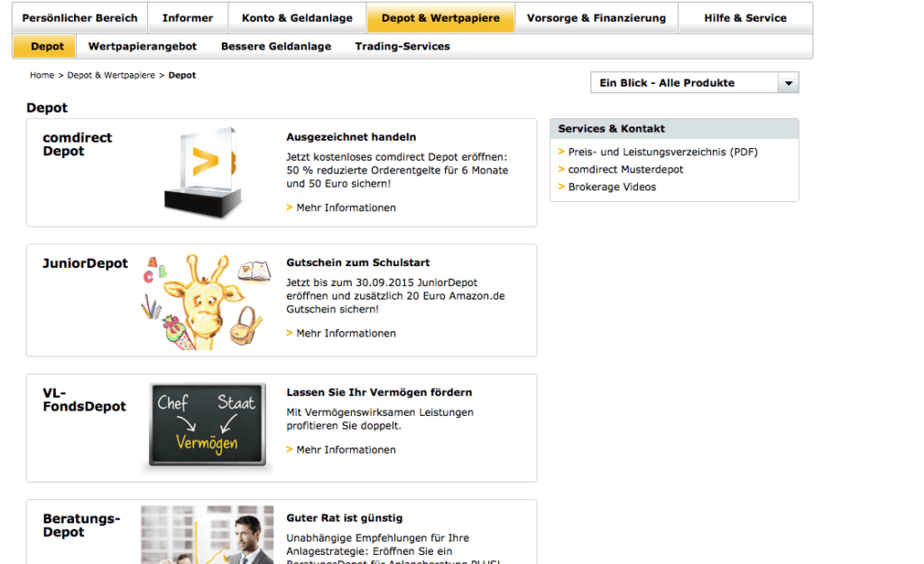Click the dropdown arrow beside Alle Produkte

click(789, 83)
